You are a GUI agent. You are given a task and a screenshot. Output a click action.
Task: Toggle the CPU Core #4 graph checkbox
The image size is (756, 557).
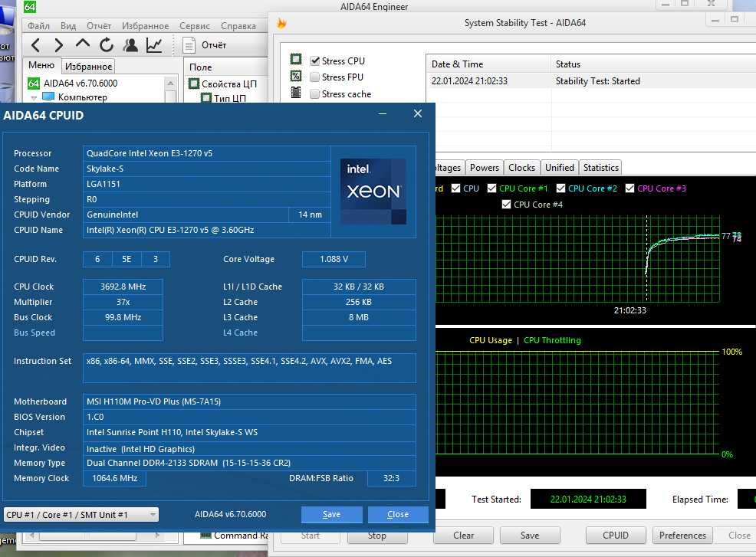tap(506, 205)
